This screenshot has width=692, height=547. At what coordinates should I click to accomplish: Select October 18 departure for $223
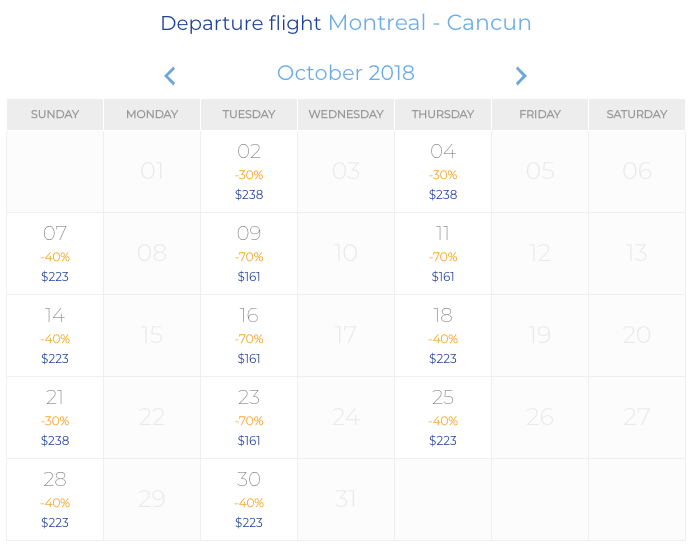pos(443,336)
